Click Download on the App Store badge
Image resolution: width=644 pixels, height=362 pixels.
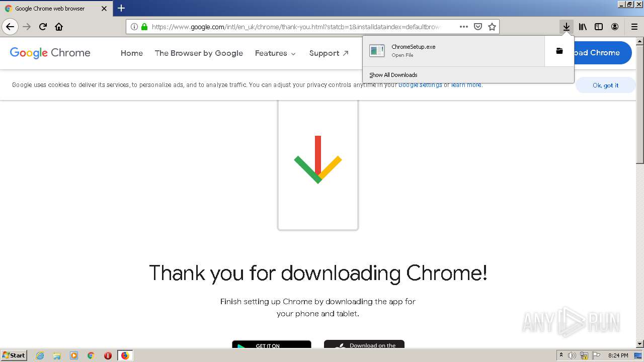pos(364,344)
